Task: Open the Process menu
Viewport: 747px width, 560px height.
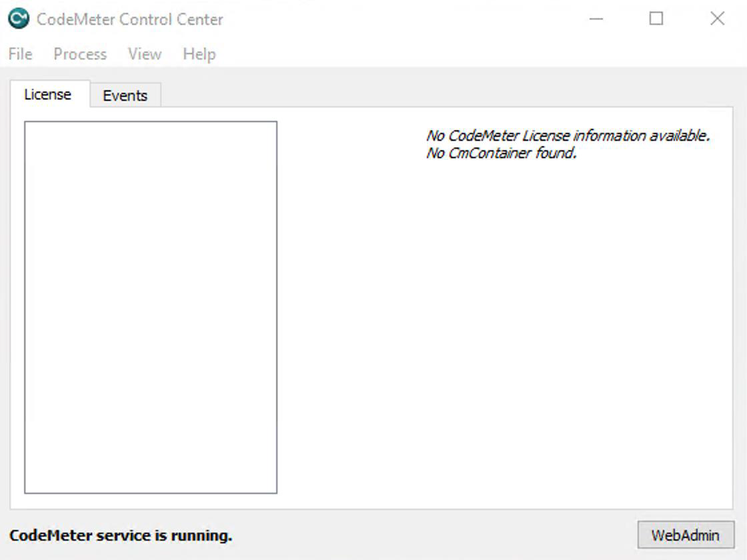Action: [x=80, y=54]
